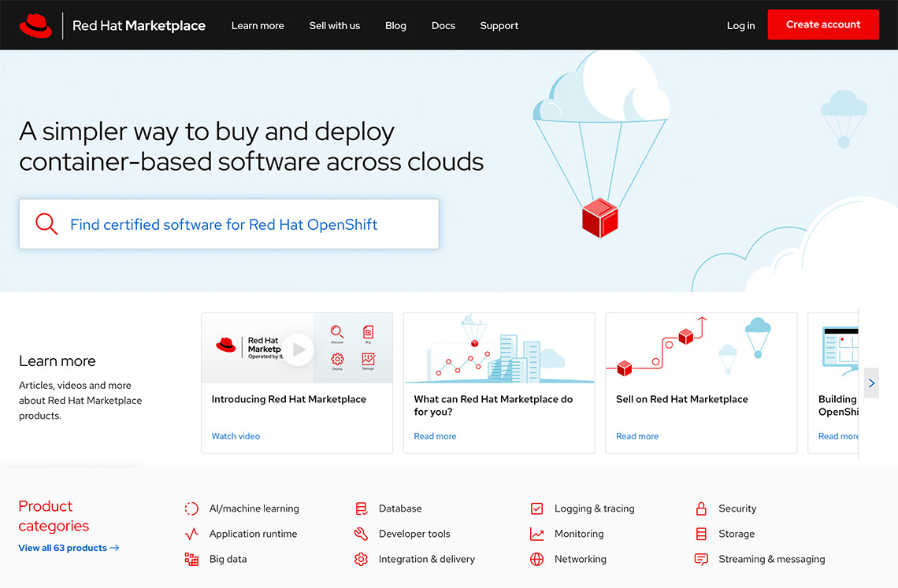Viewport: 898px width, 588px height.
Task: Advance the Learn more carousel with right arrow
Action: point(871,383)
